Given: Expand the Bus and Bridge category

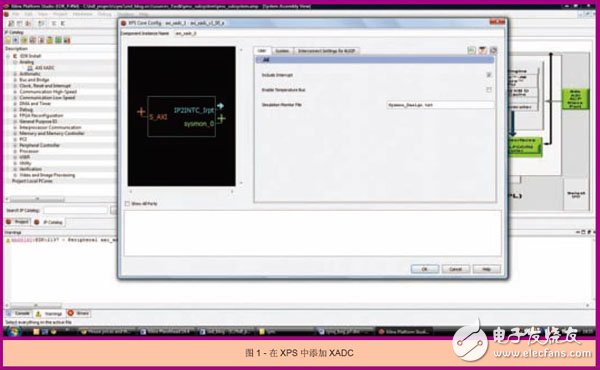Looking at the screenshot, I should [x=15, y=80].
